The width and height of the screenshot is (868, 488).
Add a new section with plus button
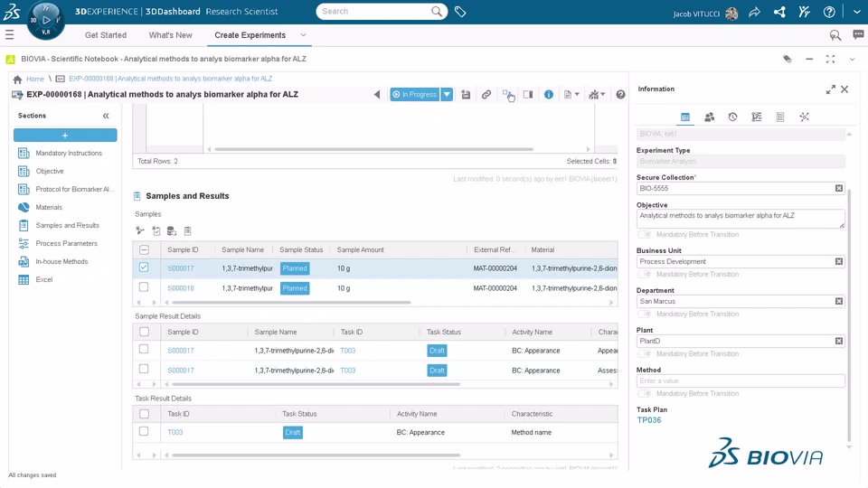(x=65, y=135)
